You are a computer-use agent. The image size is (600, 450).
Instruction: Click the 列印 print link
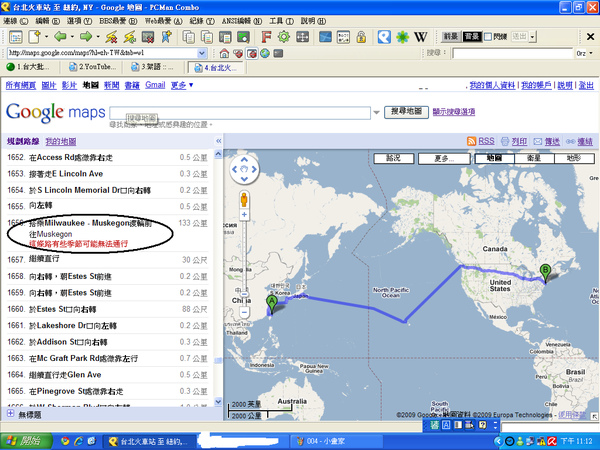(x=519, y=142)
